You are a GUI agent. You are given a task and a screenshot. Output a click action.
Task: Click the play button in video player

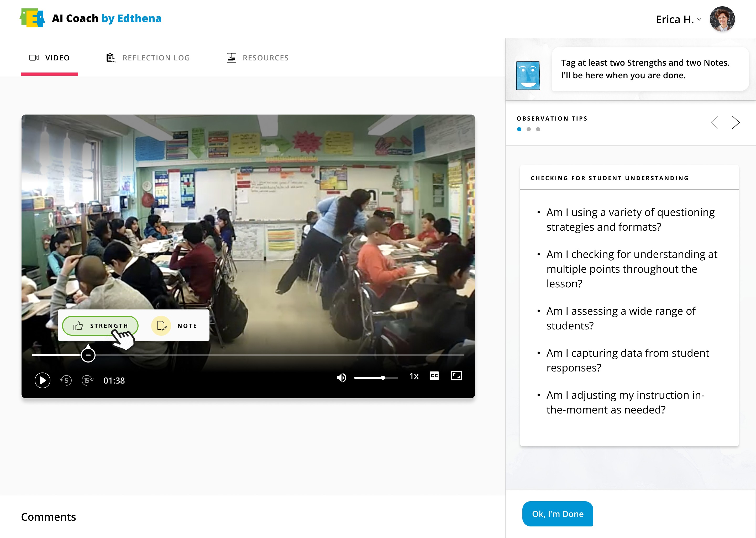[x=42, y=380]
